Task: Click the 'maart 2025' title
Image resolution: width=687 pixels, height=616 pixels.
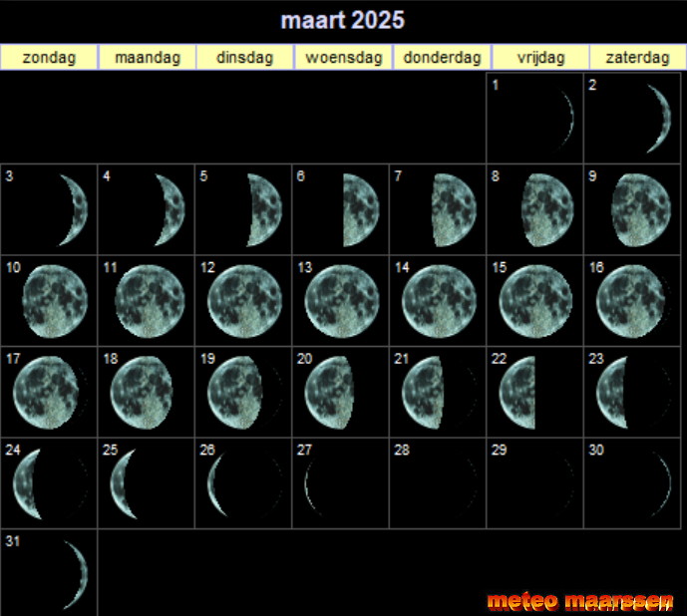Action: coord(343,20)
